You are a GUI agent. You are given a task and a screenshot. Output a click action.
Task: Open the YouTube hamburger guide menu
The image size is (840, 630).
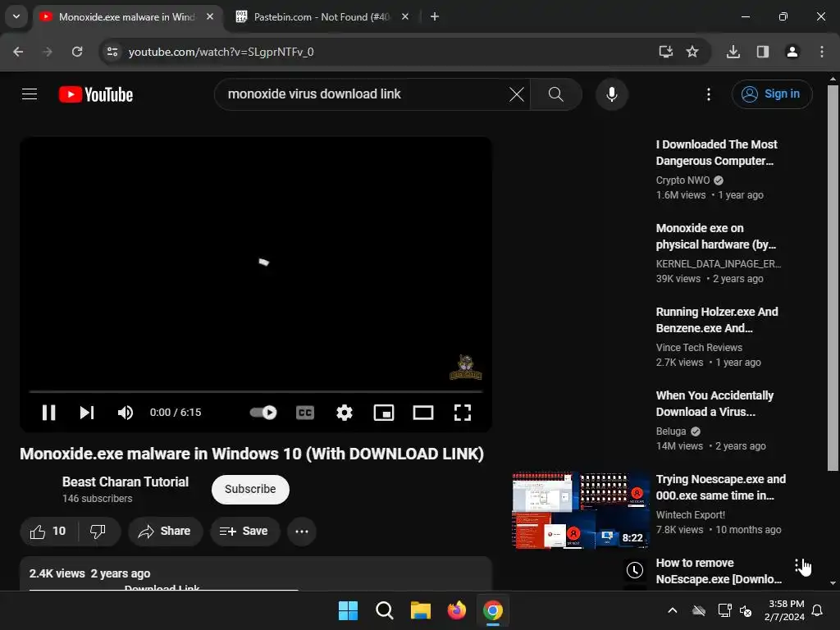click(x=30, y=94)
